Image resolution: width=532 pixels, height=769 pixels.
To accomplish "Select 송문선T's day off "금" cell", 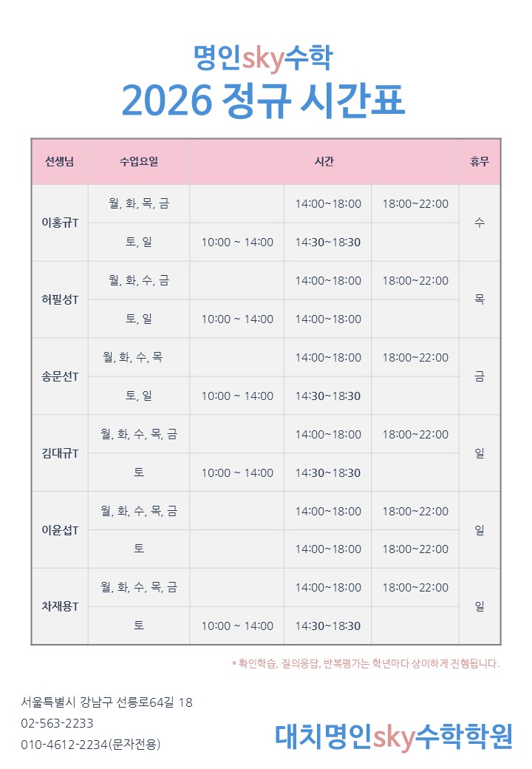I will (x=480, y=376).
